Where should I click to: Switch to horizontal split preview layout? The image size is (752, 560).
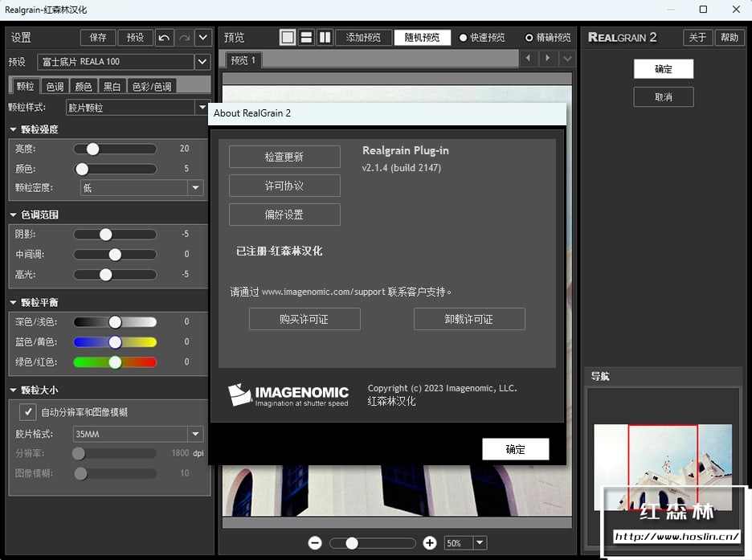tap(306, 38)
